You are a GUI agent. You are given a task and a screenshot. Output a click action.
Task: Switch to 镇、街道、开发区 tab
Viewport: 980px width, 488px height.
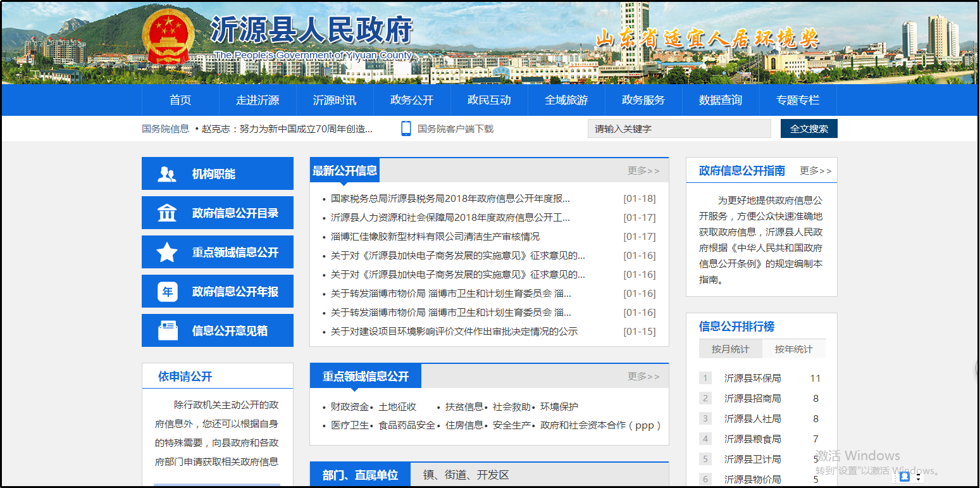(x=466, y=475)
